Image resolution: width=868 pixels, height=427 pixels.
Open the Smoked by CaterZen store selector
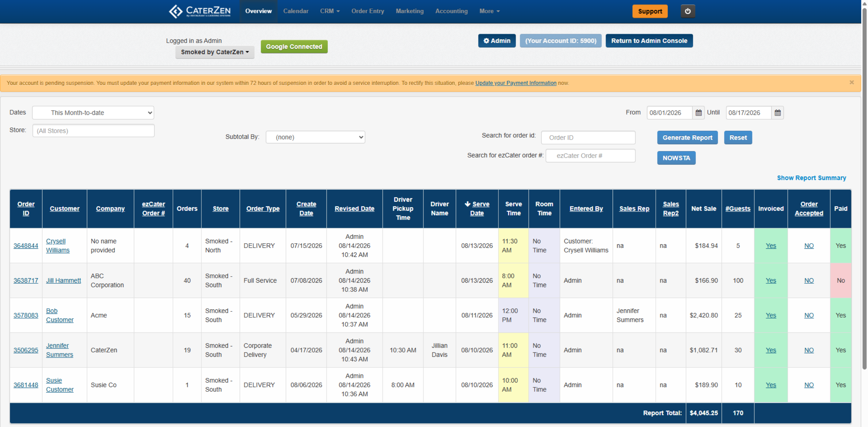pyautogui.click(x=215, y=52)
